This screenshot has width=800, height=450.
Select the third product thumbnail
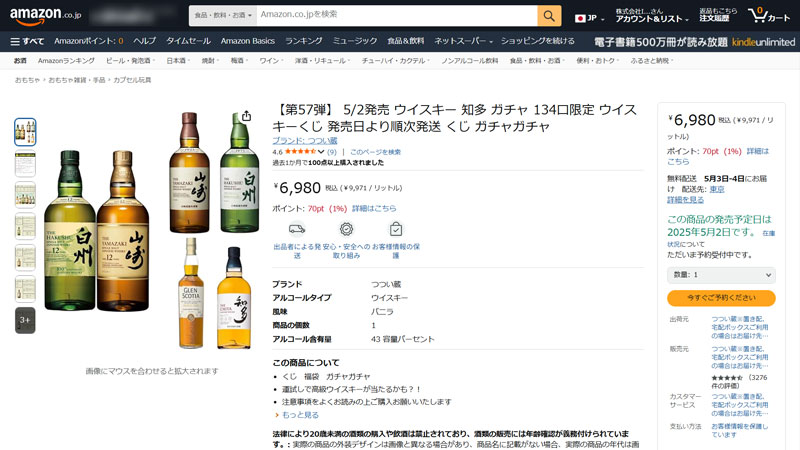point(25,195)
